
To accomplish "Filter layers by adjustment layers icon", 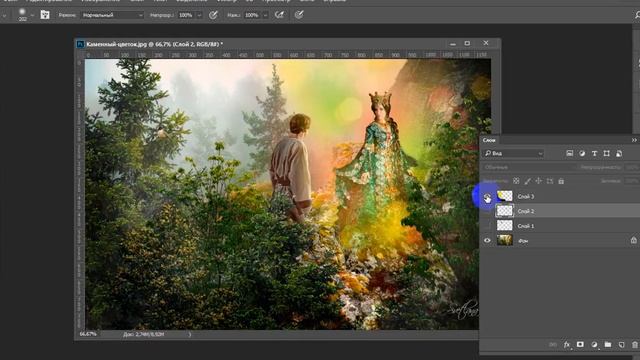I will 582,153.
